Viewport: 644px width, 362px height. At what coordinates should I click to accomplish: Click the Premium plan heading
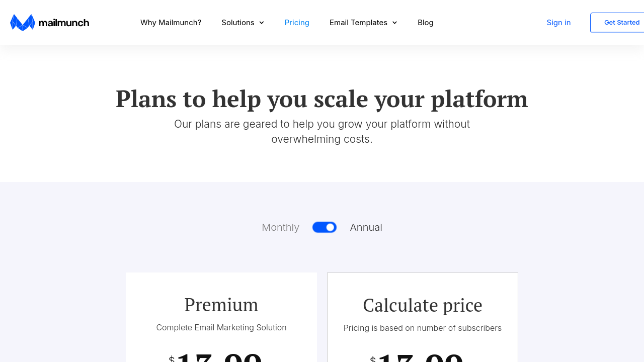[221, 305]
